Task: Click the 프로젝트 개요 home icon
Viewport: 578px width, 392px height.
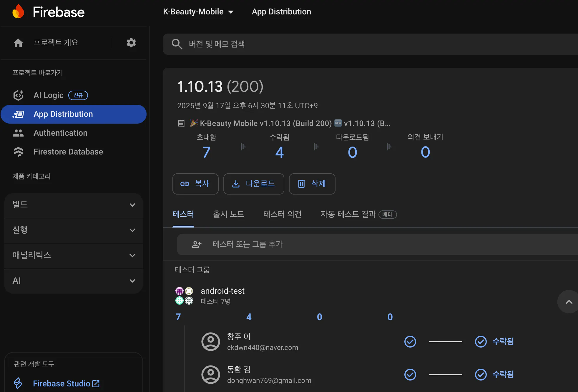Action: [x=18, y=43]
